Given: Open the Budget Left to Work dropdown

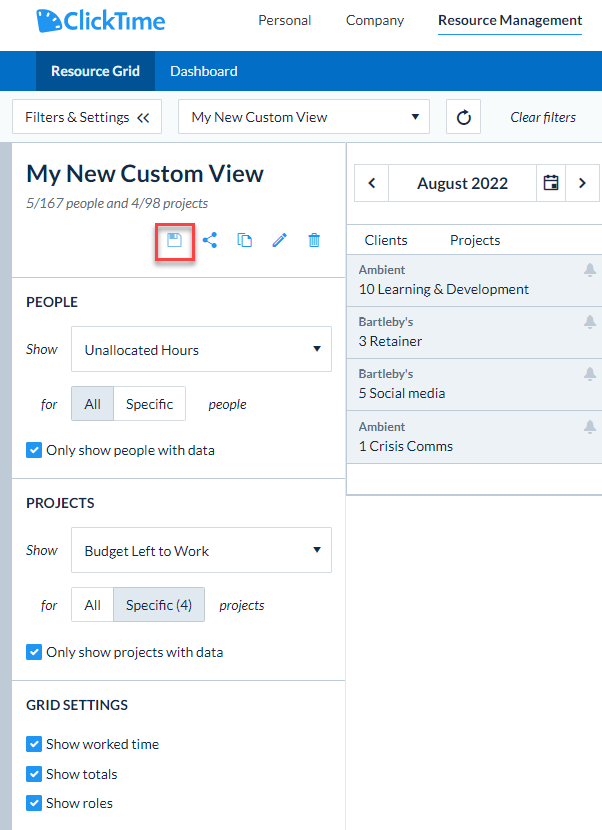Looking at the screenshot, I should click(x=201, y=551).
